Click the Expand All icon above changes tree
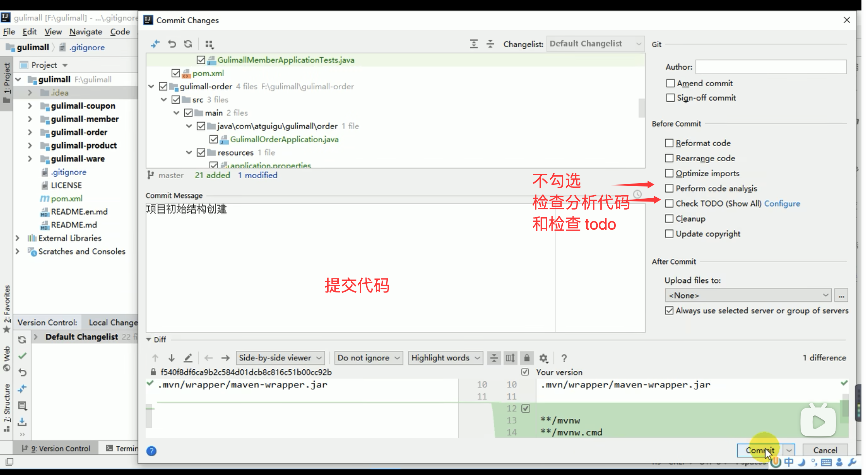The image size is (868, 475). [x=473, y=44]
